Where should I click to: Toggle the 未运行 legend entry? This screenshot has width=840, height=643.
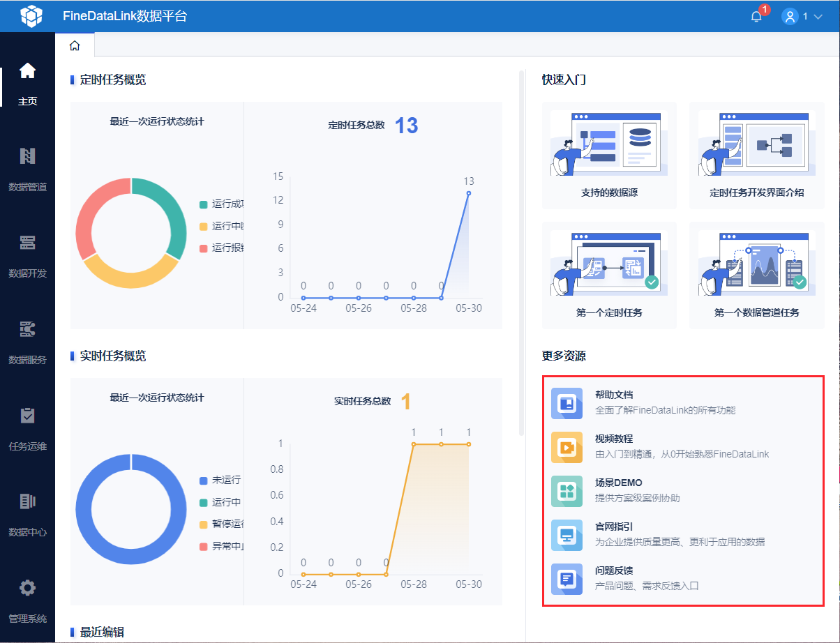pyautogui.click(x=220, y=481)
